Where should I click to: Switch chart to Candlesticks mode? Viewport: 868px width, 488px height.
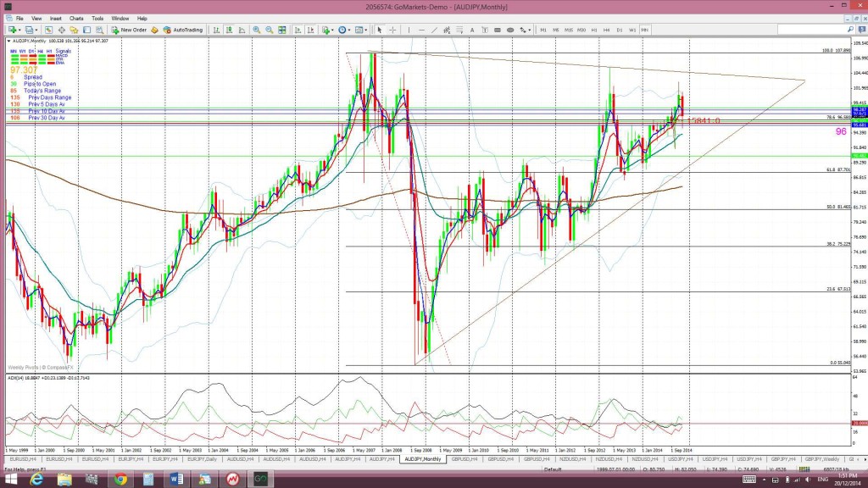coord(229,30)
